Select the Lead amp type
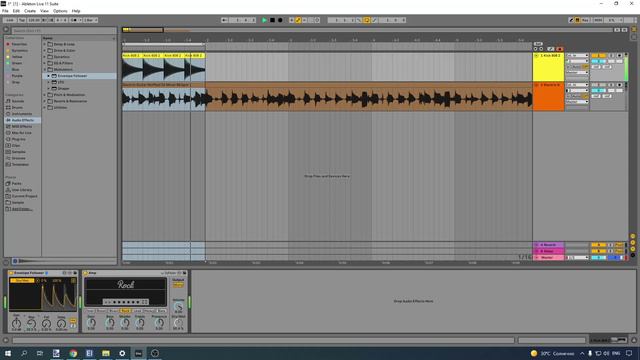 (137, 311)
